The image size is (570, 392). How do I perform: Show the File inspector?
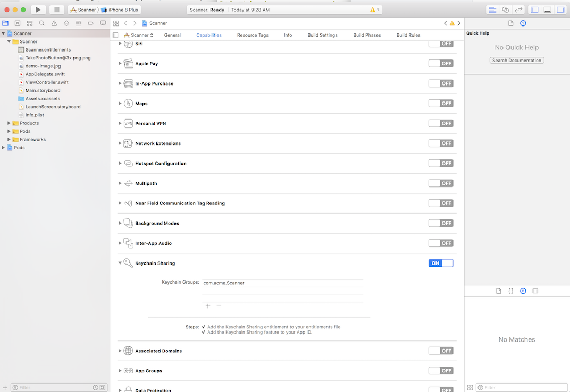pos(511,23)
